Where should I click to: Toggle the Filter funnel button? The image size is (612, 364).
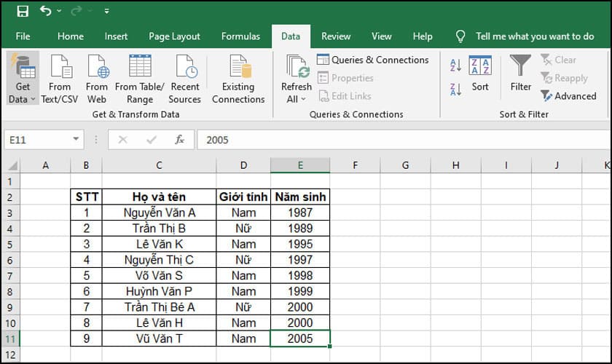pyautogui.click(x=521, y=74)
